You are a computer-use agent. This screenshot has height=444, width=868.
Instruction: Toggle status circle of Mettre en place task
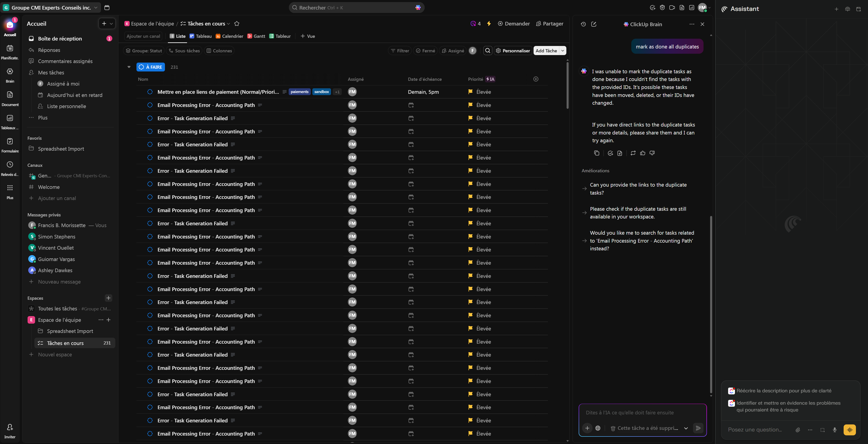pos(150,92)
